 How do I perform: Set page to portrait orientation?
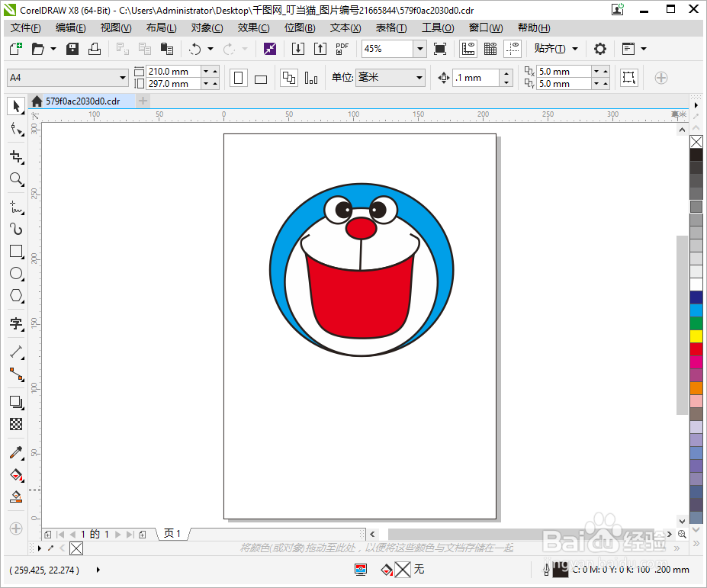[x=239, y=78]
